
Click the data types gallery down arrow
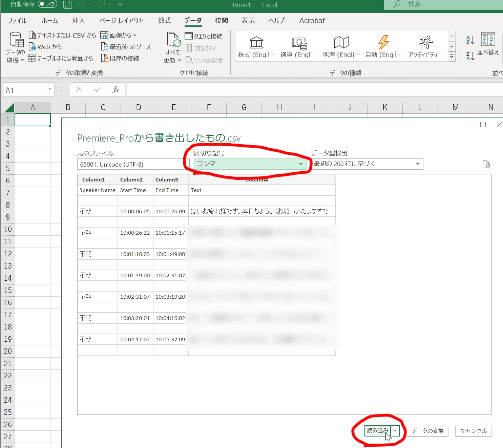click(x=452, y=46)
